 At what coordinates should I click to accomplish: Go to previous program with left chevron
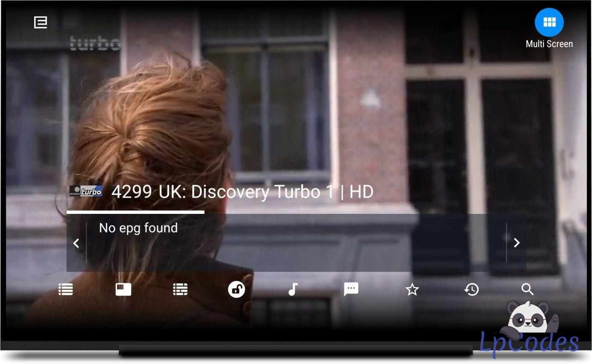tap(77, 243)
